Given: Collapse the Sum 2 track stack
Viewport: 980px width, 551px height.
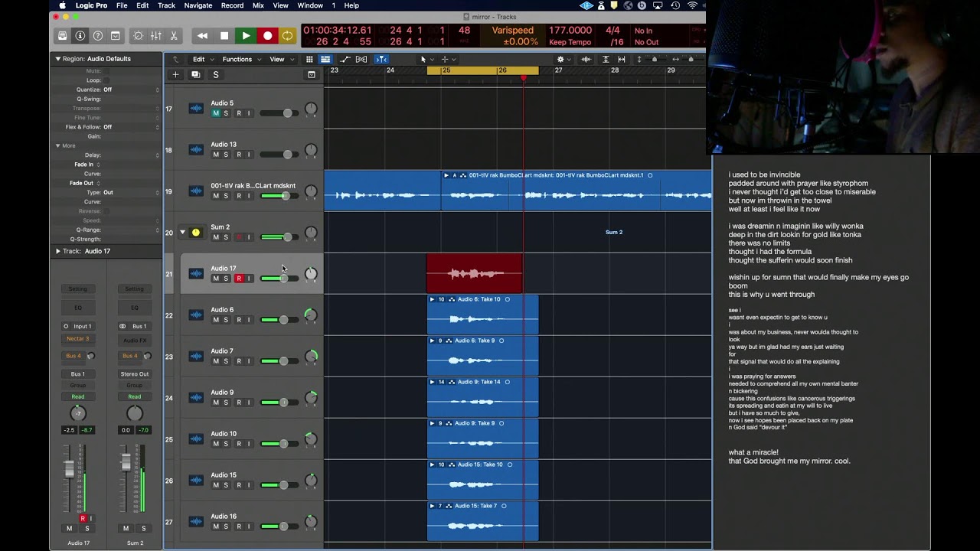Looking at the screenshot, I should [182, 232].
